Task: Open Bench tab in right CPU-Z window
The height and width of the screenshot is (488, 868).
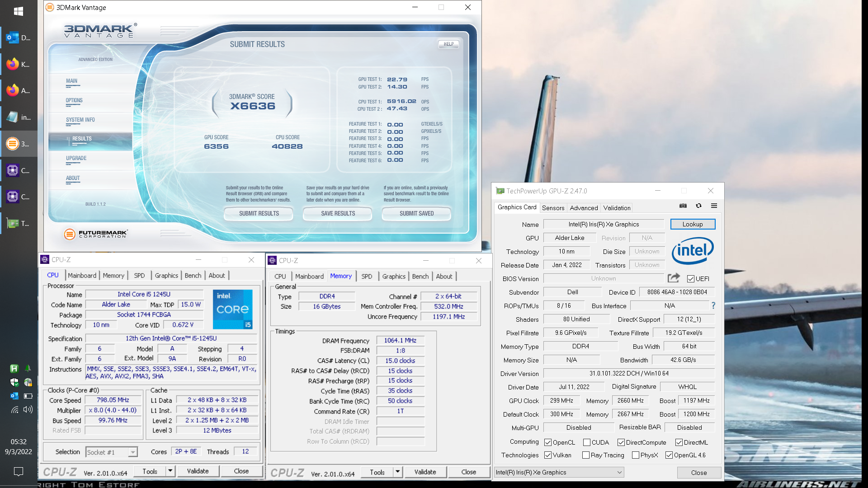Action: tap(420, 276)
